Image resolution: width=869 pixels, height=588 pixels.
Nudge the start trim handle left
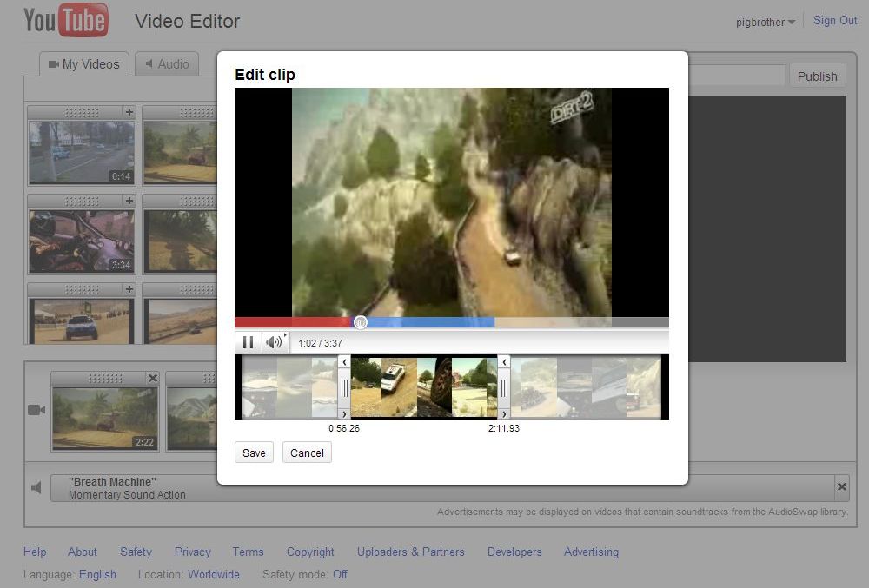click(344, 361)
